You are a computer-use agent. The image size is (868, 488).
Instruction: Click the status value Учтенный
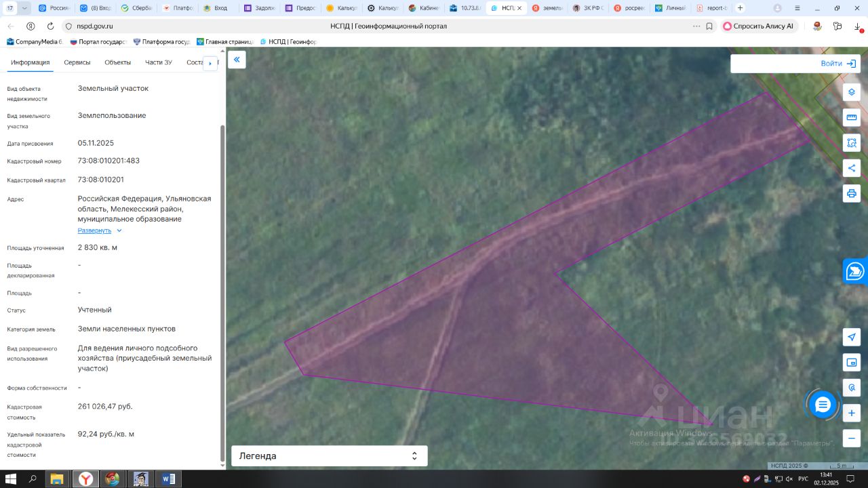point(95,310)
